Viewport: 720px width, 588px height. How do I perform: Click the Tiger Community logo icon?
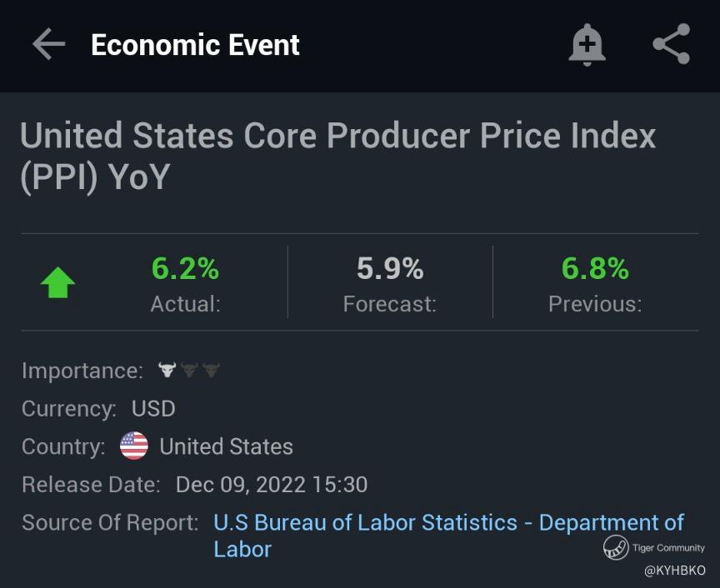tap(616, 547)
